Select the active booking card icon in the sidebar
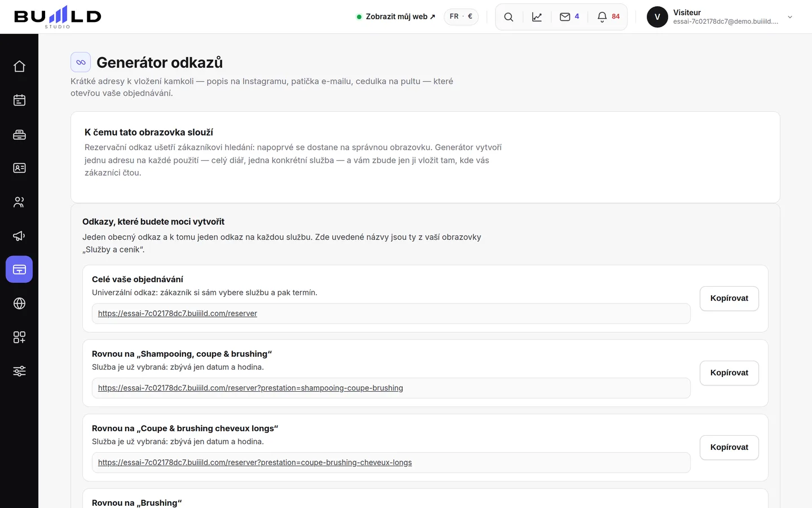This screenshot has width=812, height=508. 19,269
